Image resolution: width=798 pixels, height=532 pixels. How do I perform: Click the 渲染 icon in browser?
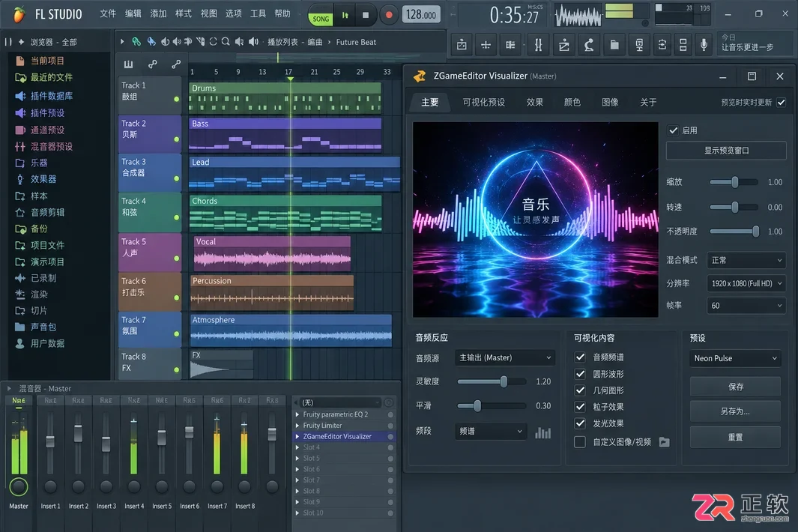click(19, 294)
